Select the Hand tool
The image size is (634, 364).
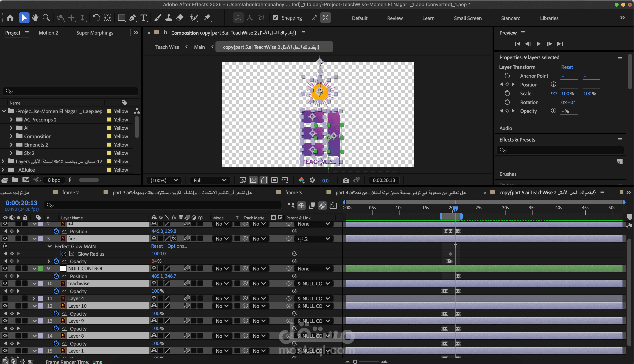pyautogui.click(x=35, y=18)
